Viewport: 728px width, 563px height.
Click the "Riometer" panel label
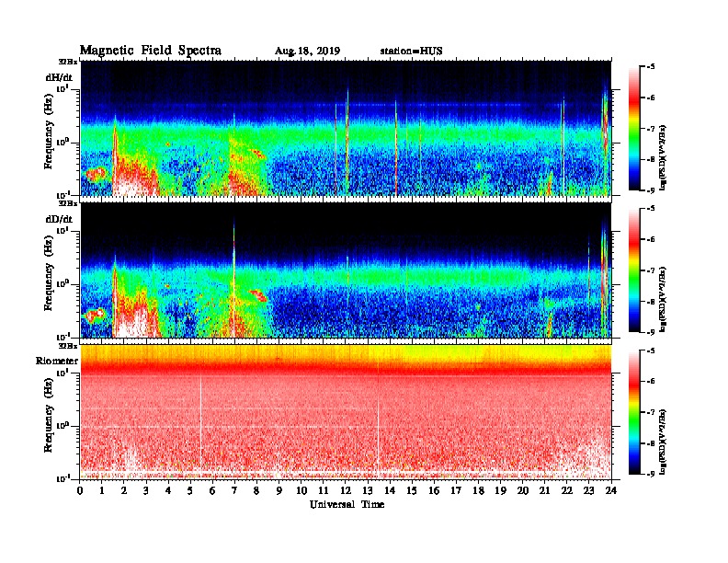click(x=57, y=361)
